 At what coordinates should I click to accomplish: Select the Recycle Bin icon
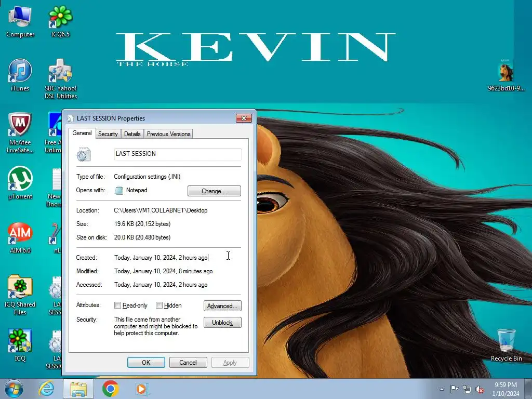pyautogui.click(x=506, y=345)
